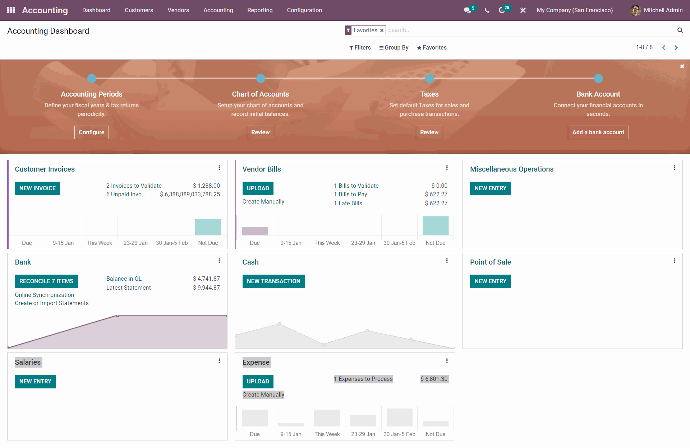
Task: Expand the Favorites dropdown
Action: click(x=432, y=48)
